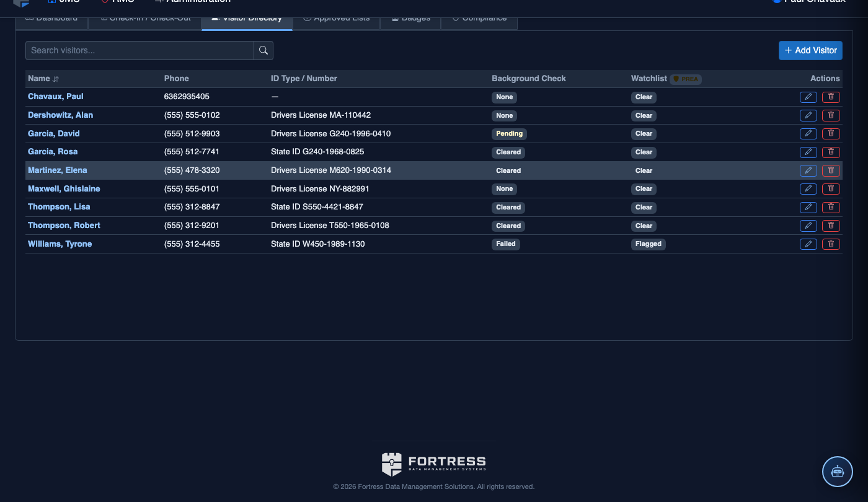Click the Failed background check badge
Viewport: 868px width, 502px height.
(x=506, y=244)
